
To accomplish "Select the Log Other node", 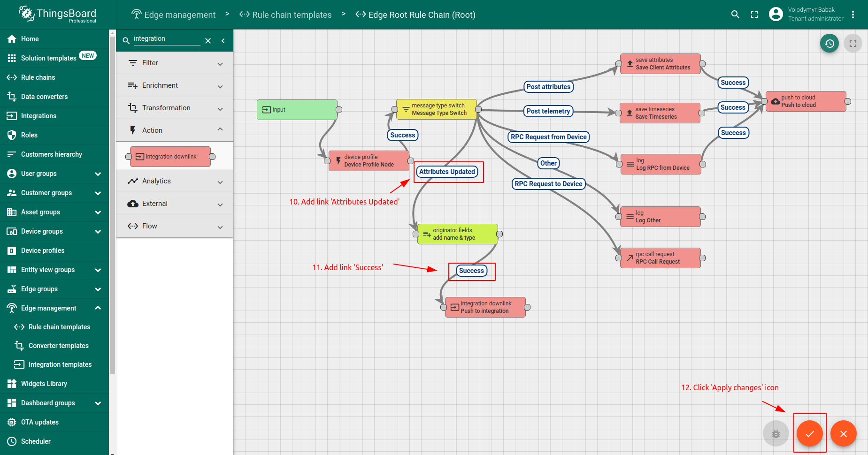I will click(661, 217).
